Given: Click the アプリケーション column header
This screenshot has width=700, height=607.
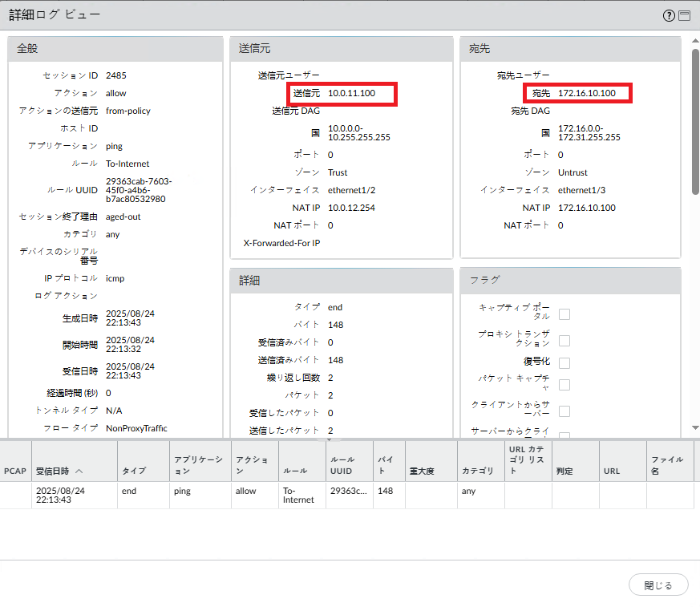Looking at the screenshot, I should tap(198, 466).
